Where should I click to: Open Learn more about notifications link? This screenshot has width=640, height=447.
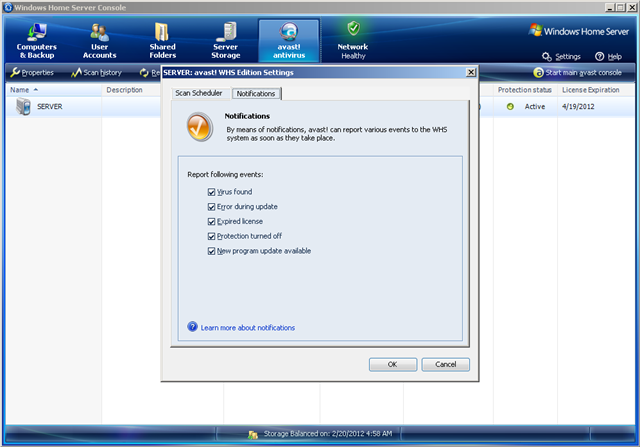(x=248, y=328)
